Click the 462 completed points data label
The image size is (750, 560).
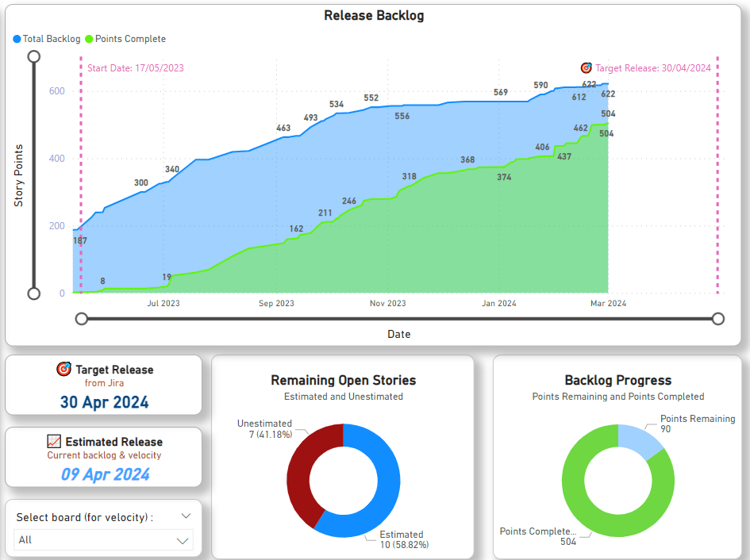(x=581, y=128)
